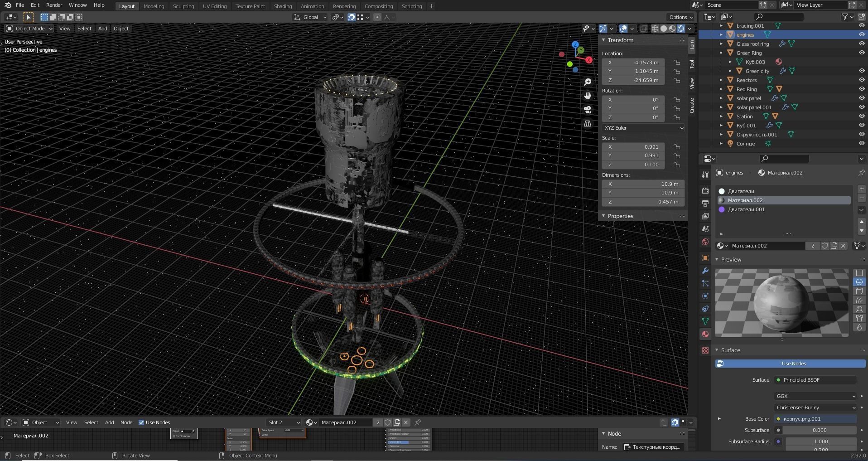Click the zoom view magnifier icon
Viewport: 868px width, 461px height.
pyautogui.click(x=588, y=82)
